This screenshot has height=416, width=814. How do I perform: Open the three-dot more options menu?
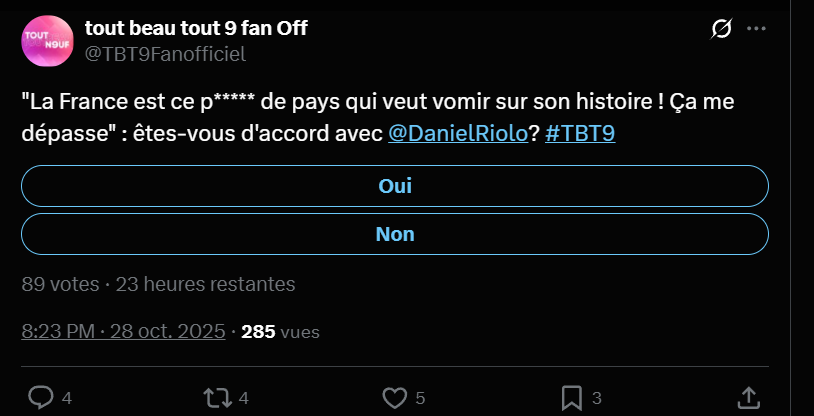point(756,29)
